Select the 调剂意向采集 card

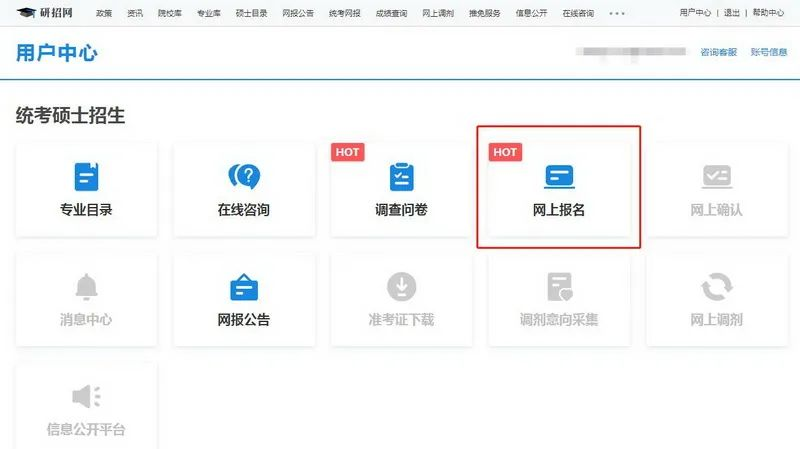point(559,300)
